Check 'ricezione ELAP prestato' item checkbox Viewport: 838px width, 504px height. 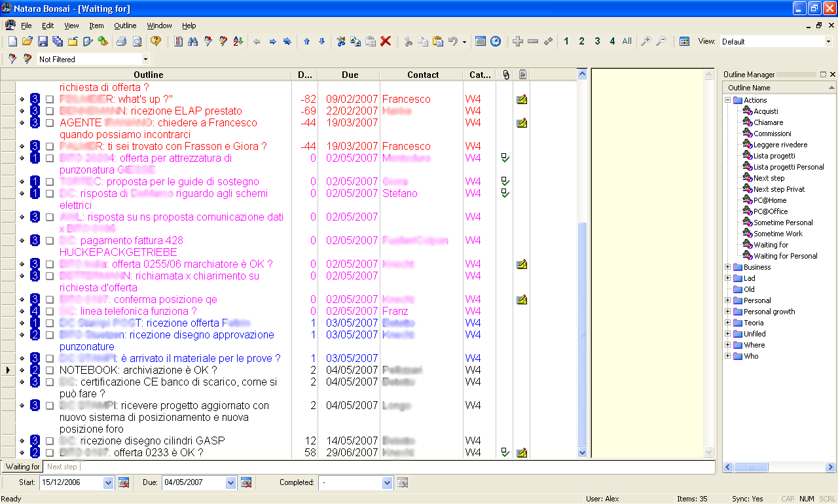point(50,111)
